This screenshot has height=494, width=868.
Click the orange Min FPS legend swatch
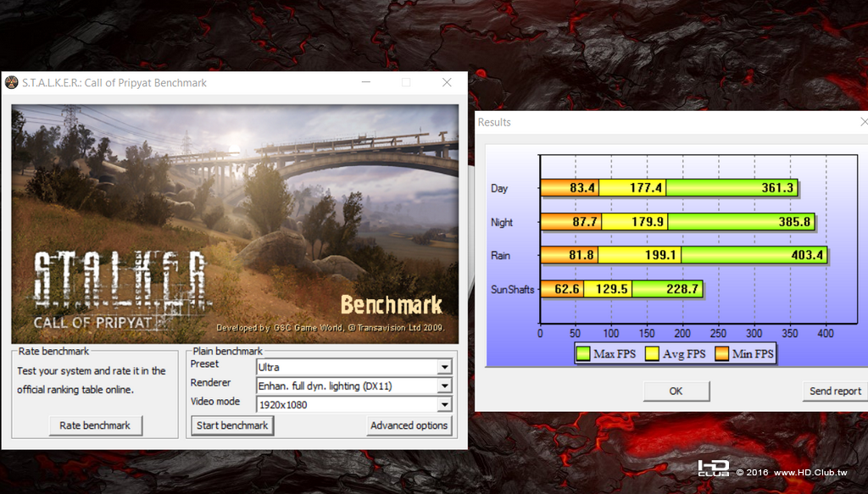(x=721, y=353)
